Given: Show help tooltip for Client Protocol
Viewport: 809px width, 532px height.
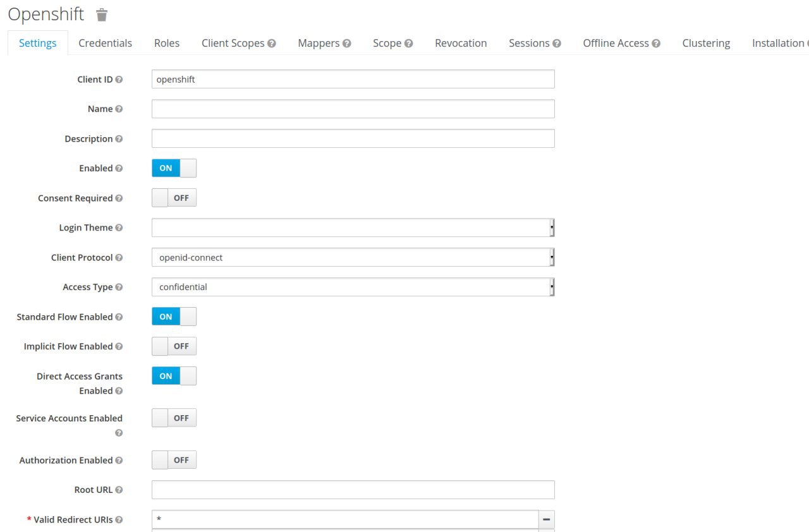Looking at the screenshot, I should 119,258.
